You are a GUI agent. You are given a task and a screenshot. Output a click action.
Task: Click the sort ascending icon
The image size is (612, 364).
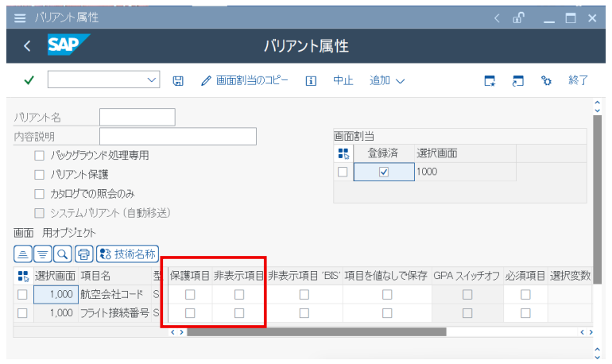coord(23,254)
